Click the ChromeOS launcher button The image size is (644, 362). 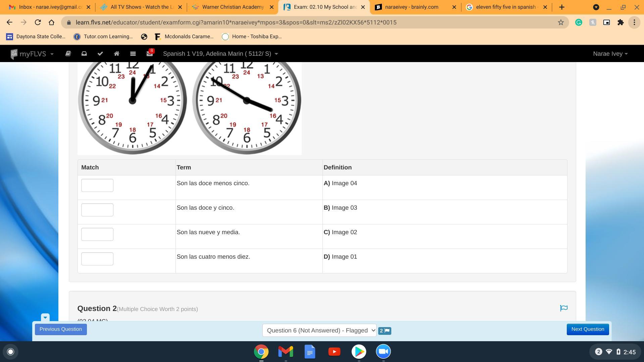pyautogui.click(x=10, y=352)
